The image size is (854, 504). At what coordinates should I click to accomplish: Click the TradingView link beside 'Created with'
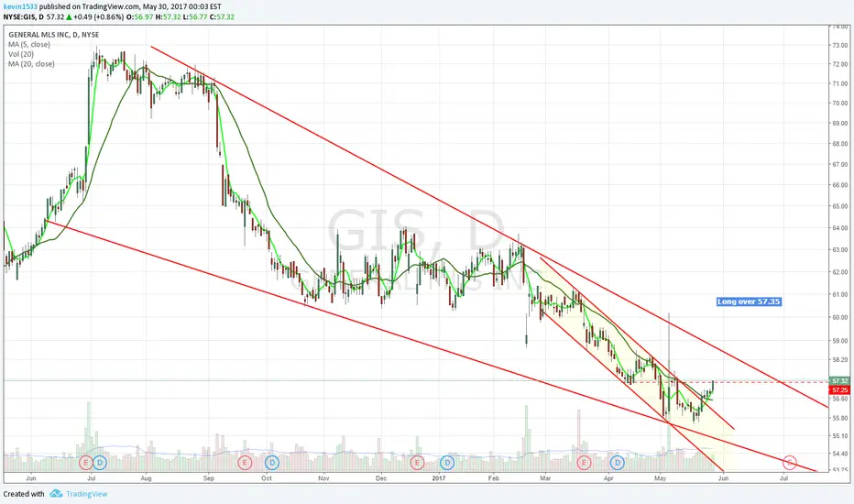pyautogui.click(x=87, y=494)
